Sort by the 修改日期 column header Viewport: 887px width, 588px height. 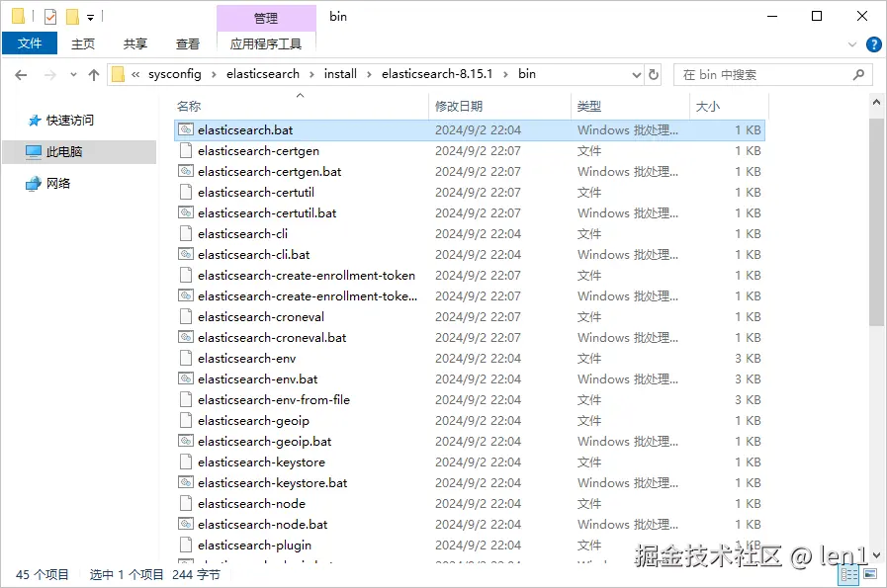click(x=459, y=107)
